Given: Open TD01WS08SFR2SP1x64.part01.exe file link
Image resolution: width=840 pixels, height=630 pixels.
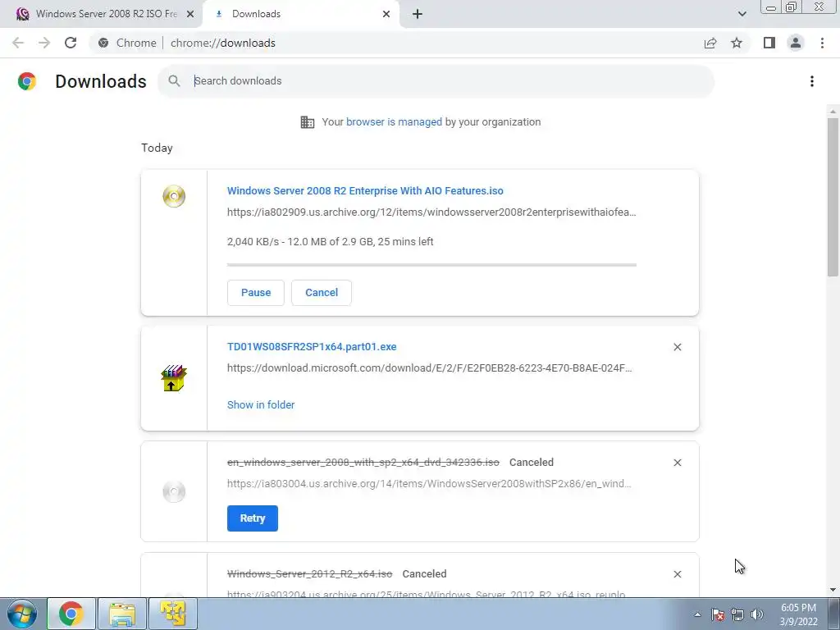Looking at the screenshot, I should click(x=312, y=347).
